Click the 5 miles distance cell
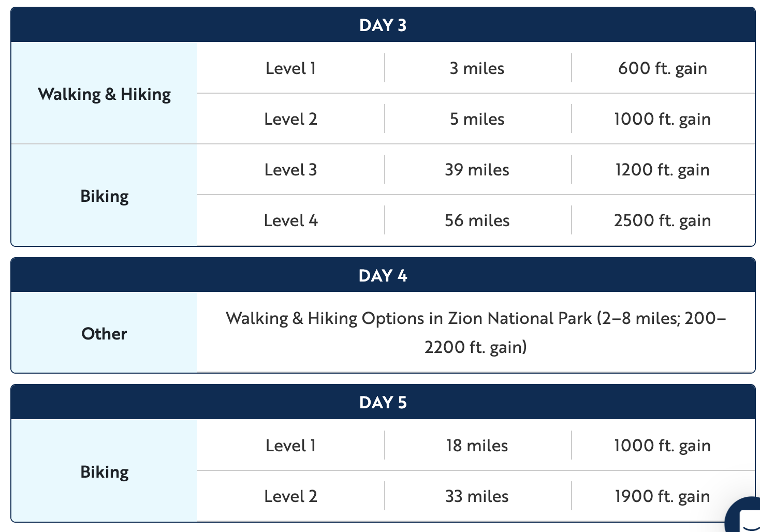The image size is (760, 532). (x=477, y=119)
